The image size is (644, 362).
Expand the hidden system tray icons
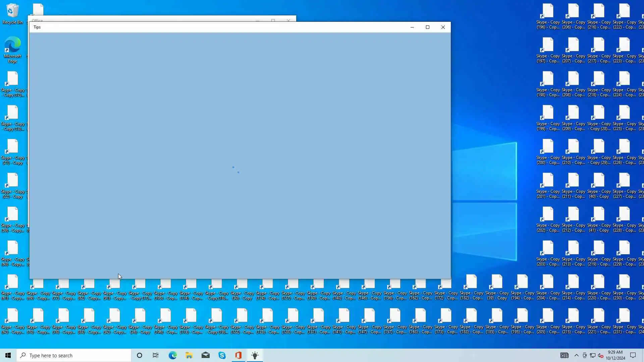coord(577,355)
